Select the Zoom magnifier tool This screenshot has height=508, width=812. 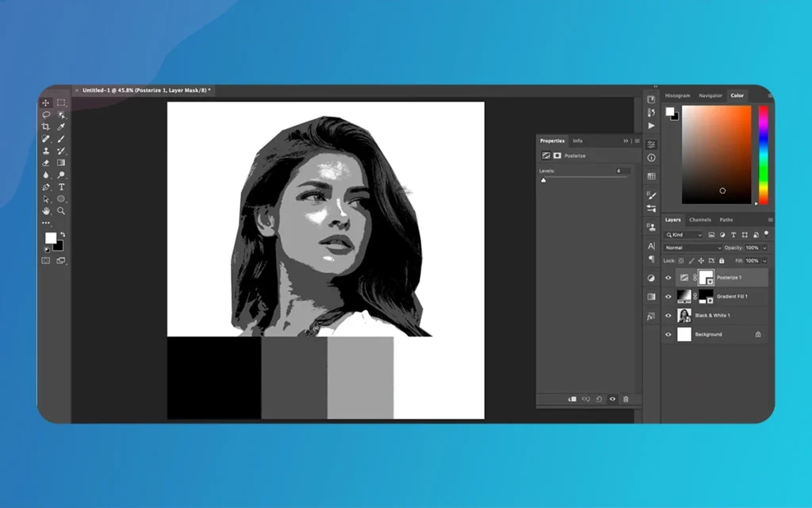61,211
